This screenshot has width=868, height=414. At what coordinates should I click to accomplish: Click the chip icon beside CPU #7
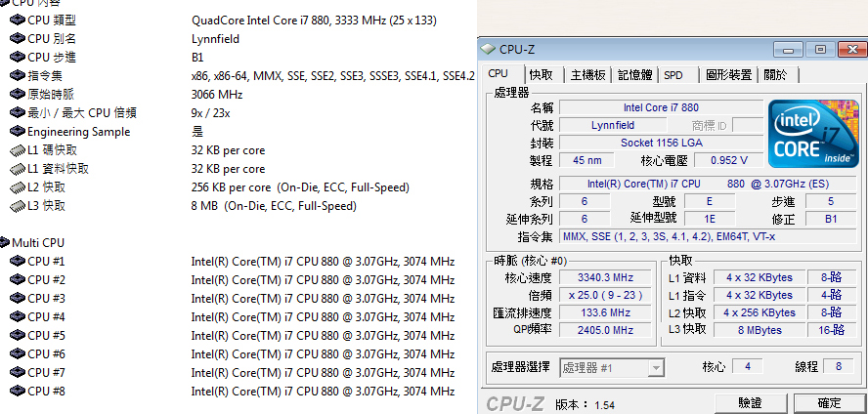(18, 373)
